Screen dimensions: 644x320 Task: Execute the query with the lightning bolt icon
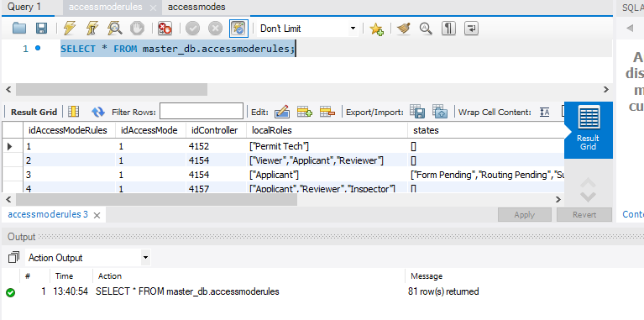(70, 29)
